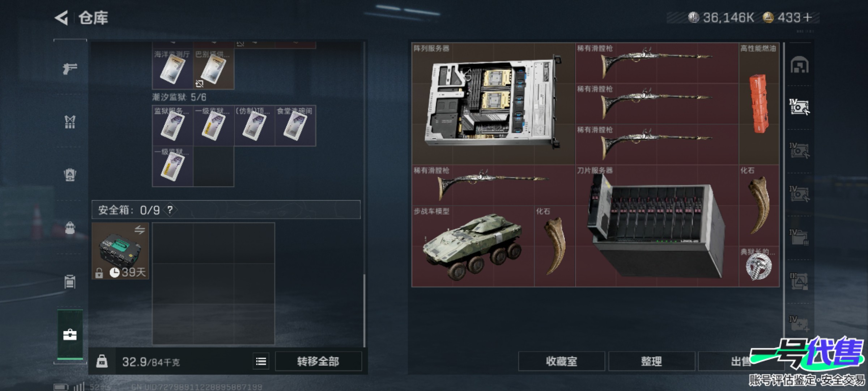Click the 安全箱 question mark help icon
868x391 pixels.
[170, 210]
